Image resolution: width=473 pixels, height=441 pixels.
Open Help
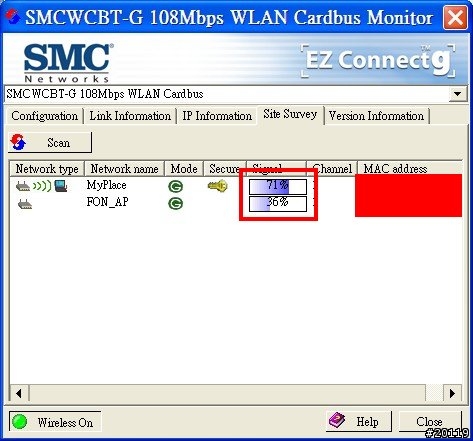[x=358, y=421]
